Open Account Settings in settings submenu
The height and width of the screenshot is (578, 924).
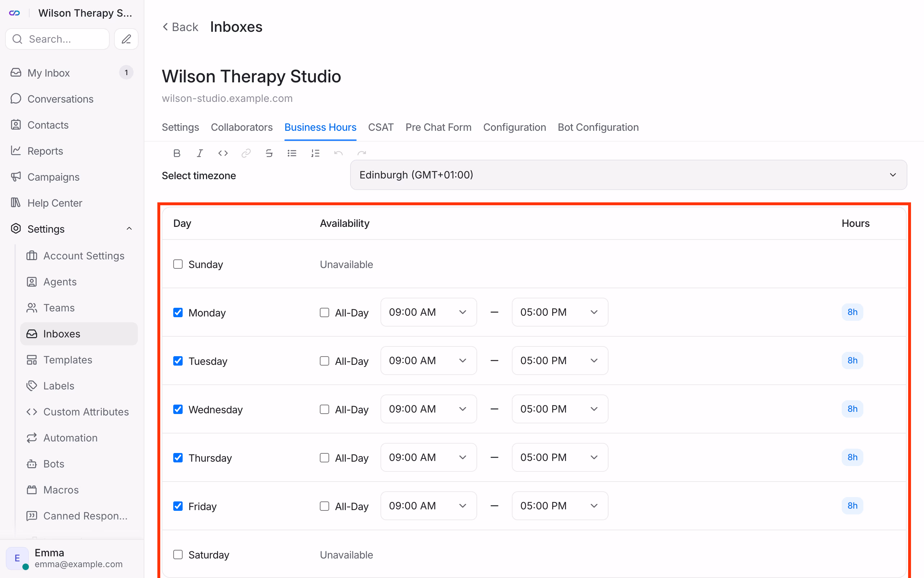(x=79, y=255)
